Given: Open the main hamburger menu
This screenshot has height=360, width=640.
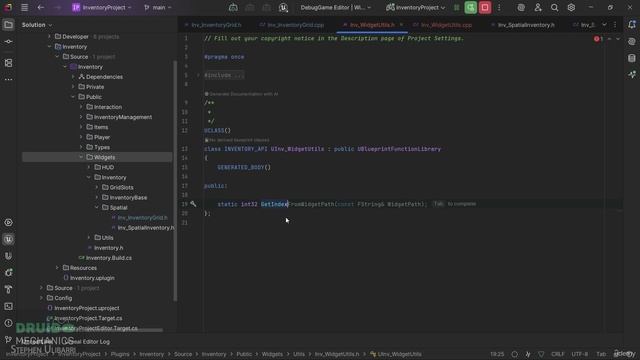Looking at the screenshot, I should click(24, 7).
